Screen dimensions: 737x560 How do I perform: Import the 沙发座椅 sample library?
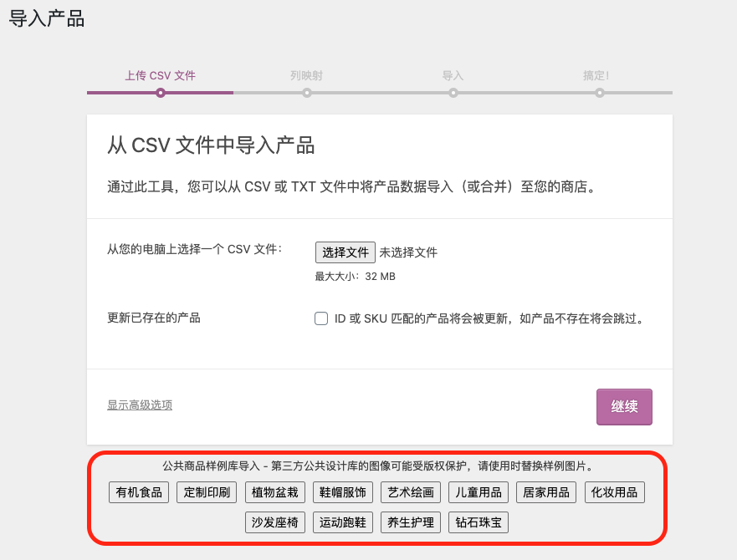[x=275, y=522]
